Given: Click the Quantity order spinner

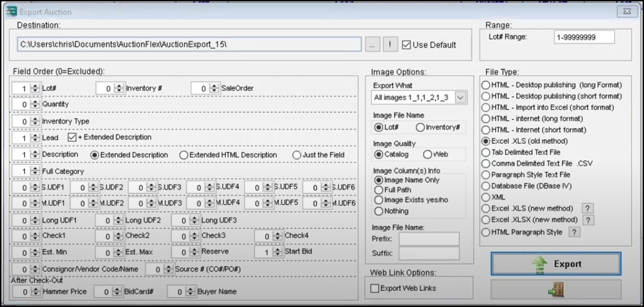Looking at the screenshot, I should 35,104.
